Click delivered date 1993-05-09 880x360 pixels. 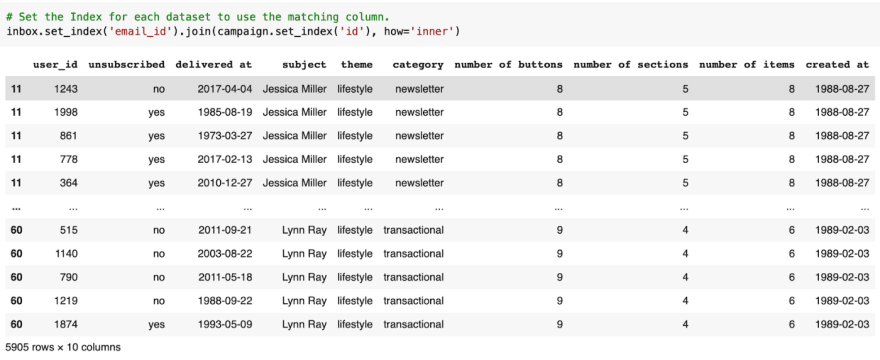coord(225,325)
